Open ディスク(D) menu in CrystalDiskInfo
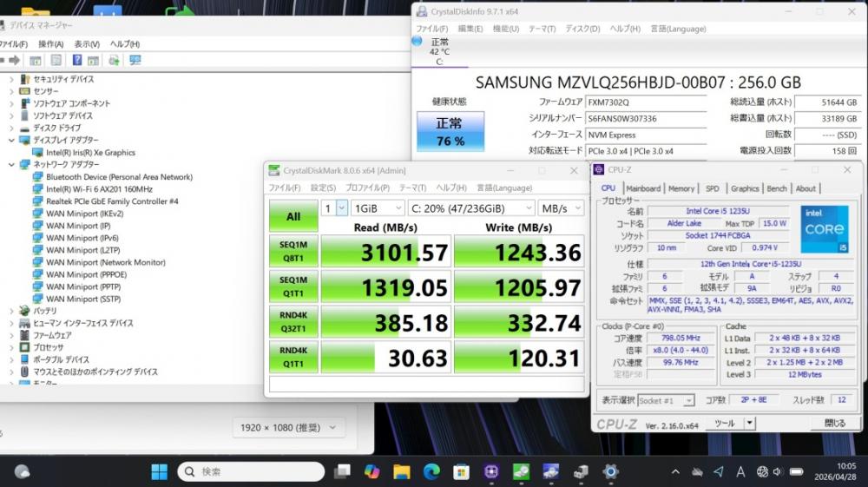The width and height of the screenshot is (868, 487). (x=582, y=29)
